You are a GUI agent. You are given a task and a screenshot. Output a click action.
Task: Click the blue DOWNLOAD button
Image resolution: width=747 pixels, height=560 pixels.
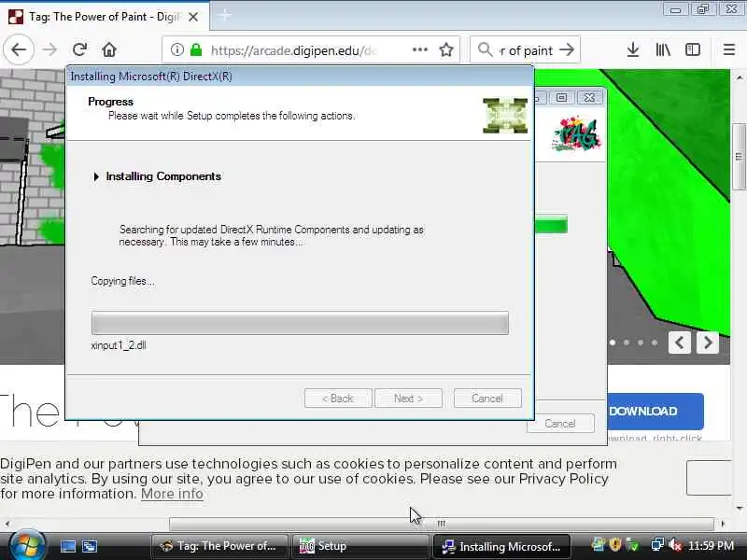pos(655,411)
